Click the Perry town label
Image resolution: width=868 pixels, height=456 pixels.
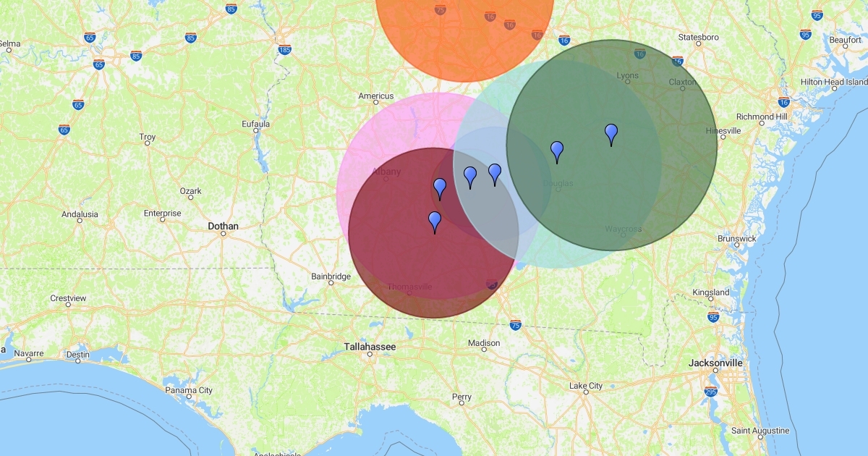pyautogui.click(x=461, y=397)
